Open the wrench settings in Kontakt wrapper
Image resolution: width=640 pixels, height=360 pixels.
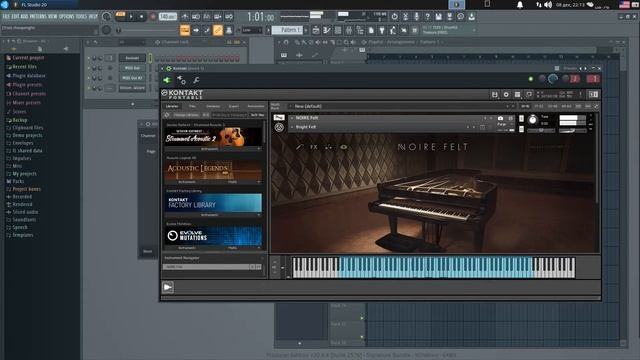(196, 80)
